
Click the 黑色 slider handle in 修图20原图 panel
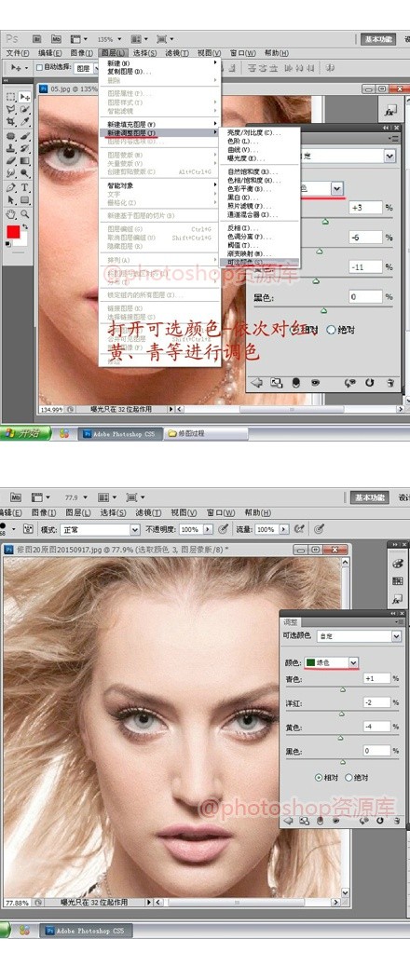coord(343,762)
